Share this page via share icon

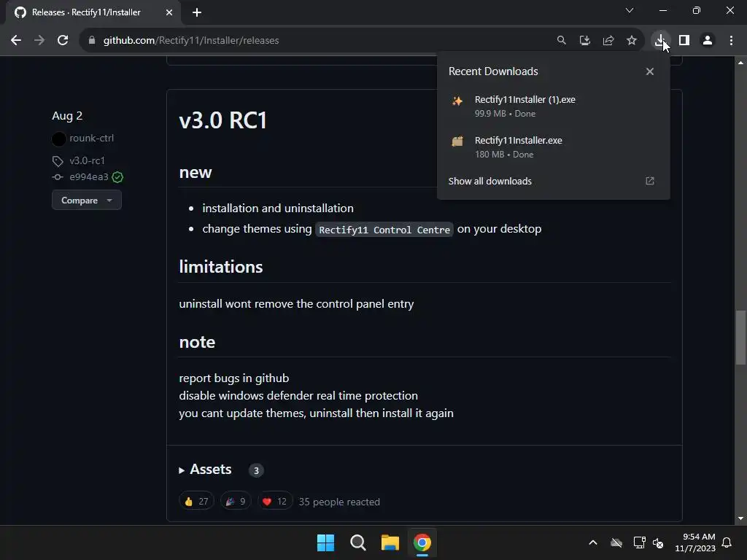coord(608,41)
